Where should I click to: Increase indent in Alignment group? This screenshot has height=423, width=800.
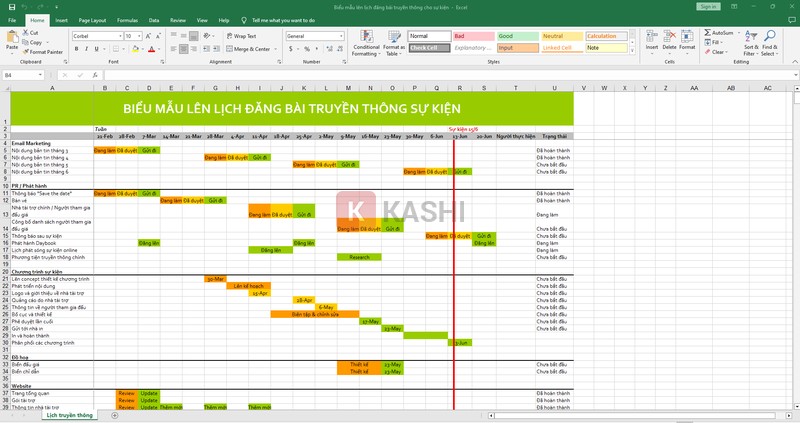pos(216,49)
